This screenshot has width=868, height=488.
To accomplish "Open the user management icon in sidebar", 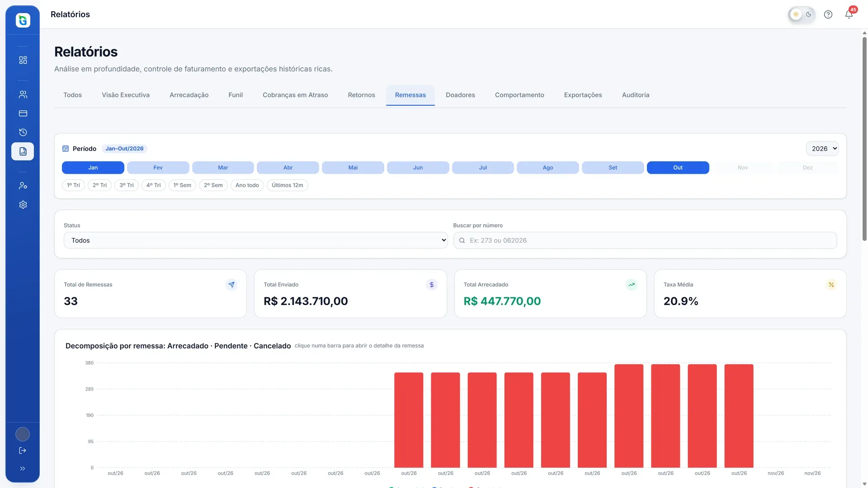I will (x=23, y=186).
